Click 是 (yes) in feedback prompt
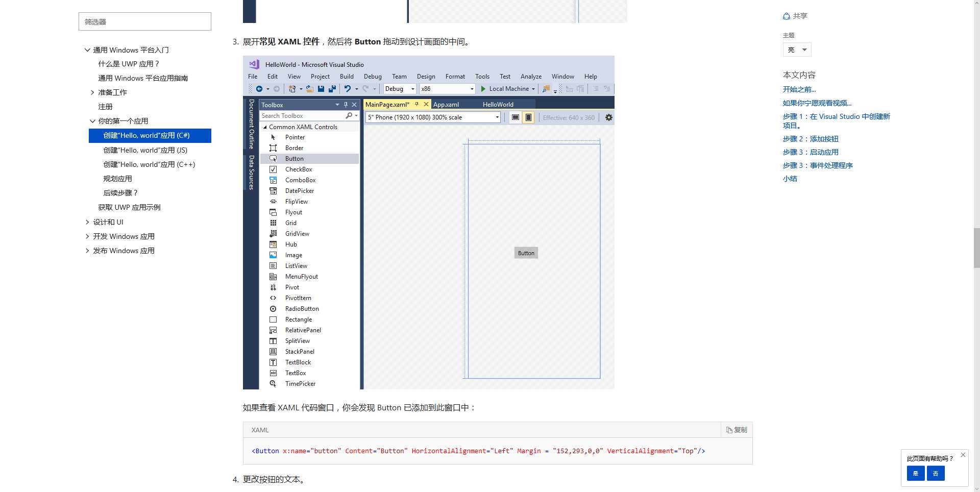 916,473
